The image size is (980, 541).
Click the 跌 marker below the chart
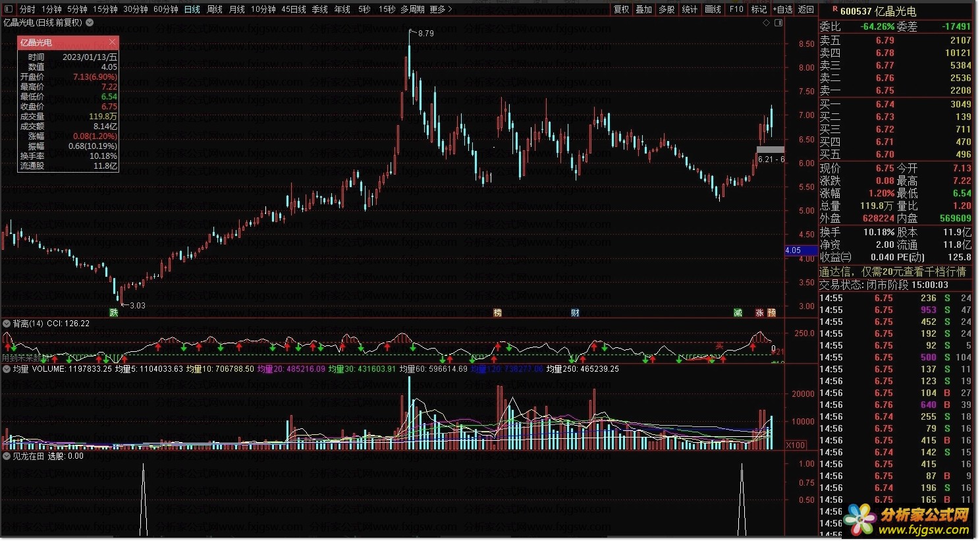tap(114, 312)
